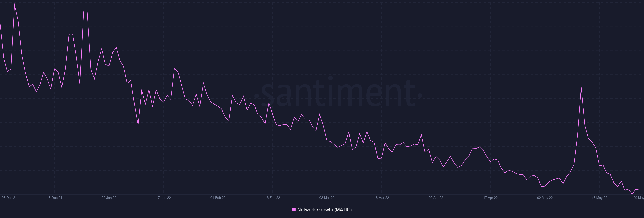Click the pink Network Growth legend swatch
This screenshot has width=644, height=218.
point(294,210)
